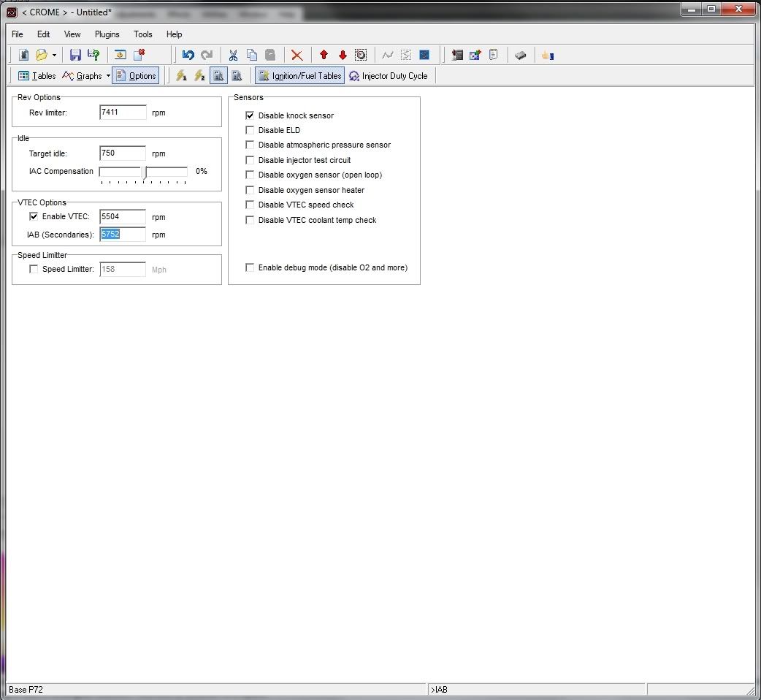Open the Plugins menu
Viewport: 761px width, 700px height.
[x=107, y=34]
